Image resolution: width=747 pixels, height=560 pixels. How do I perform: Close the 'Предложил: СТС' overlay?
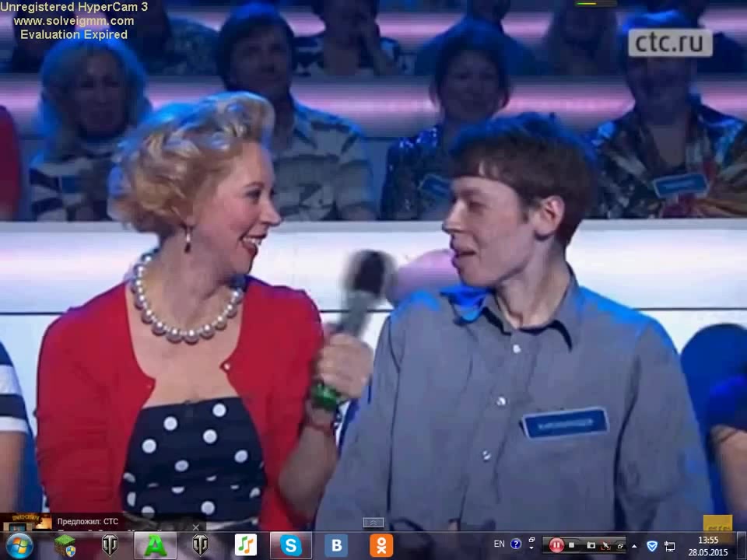pyautogui.click(x=196, y=527)
